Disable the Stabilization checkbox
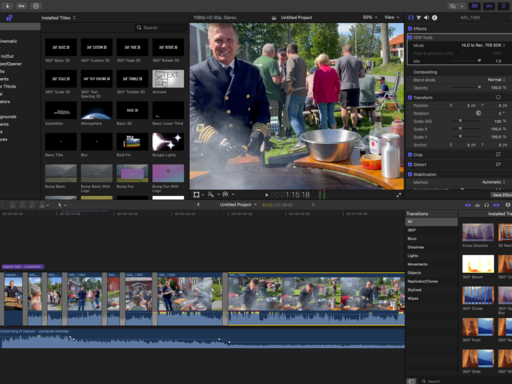 click(x=410, y=174)
